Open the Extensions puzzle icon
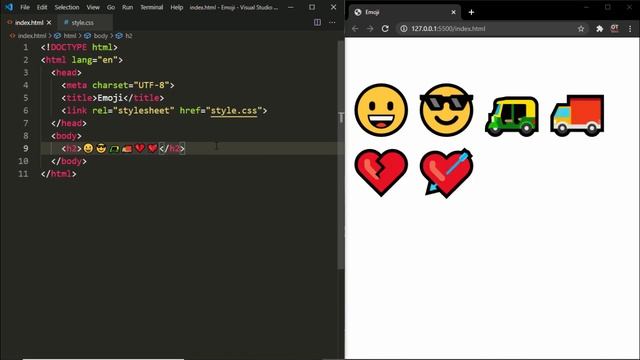This screenshot has height=360, width=640. click(x=599, y=29)
